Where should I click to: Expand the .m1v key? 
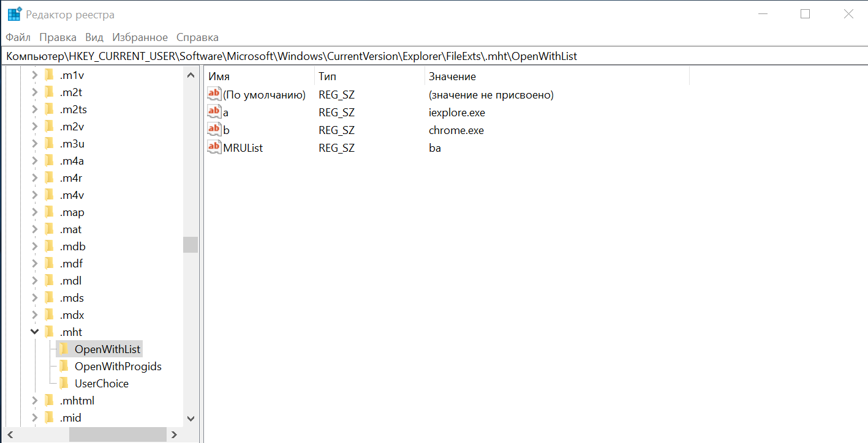[34, 75]
